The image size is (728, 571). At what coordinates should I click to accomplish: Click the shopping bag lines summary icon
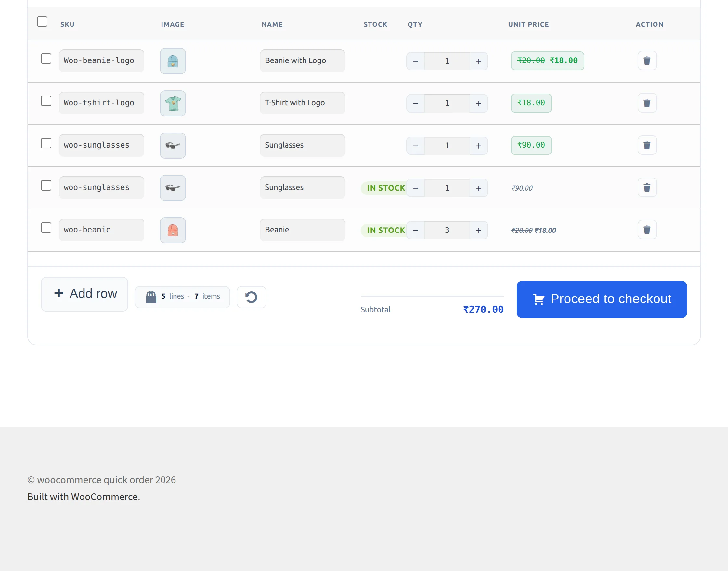click(151, 297)
